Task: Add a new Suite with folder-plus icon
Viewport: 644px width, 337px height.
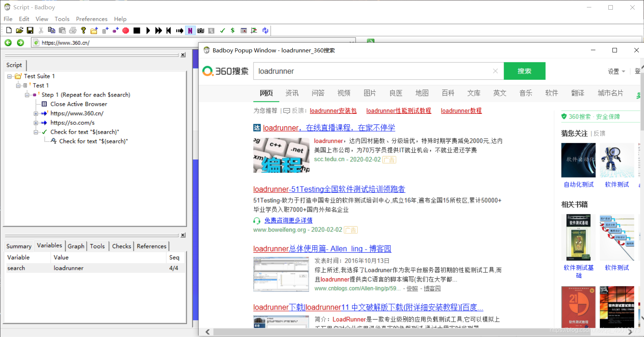Action: pyautogui.click(x=94, y=30)
